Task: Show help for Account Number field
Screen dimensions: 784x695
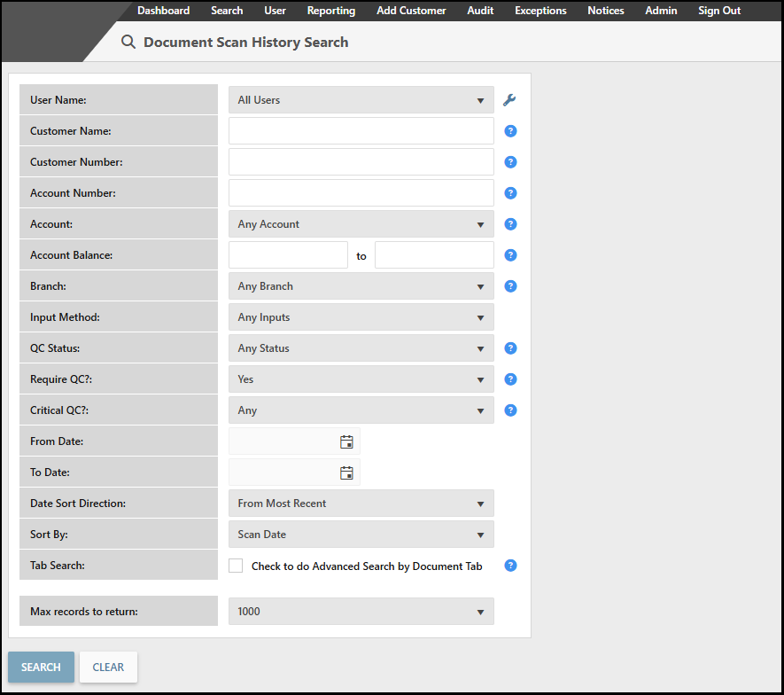Action: click(510, 193)
